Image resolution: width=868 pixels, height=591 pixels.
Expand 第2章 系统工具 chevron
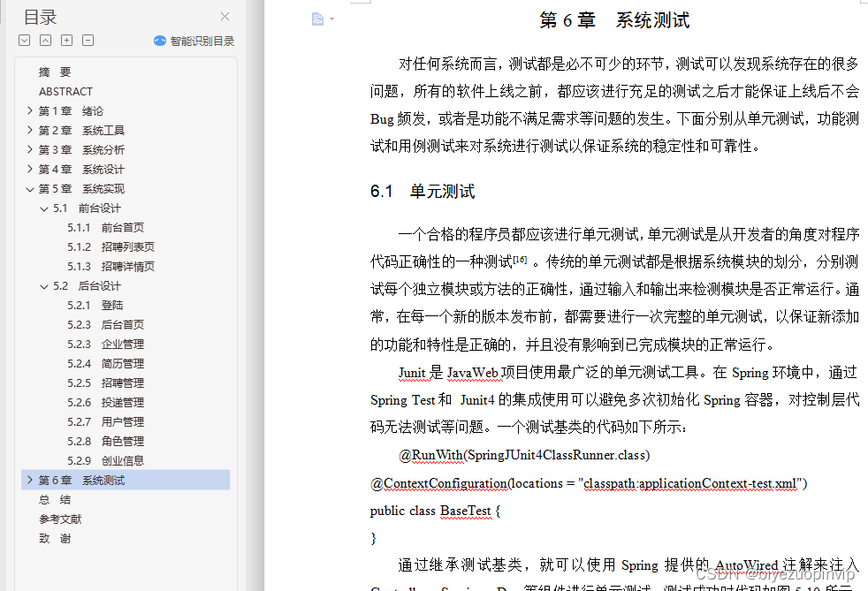[30, 130]
